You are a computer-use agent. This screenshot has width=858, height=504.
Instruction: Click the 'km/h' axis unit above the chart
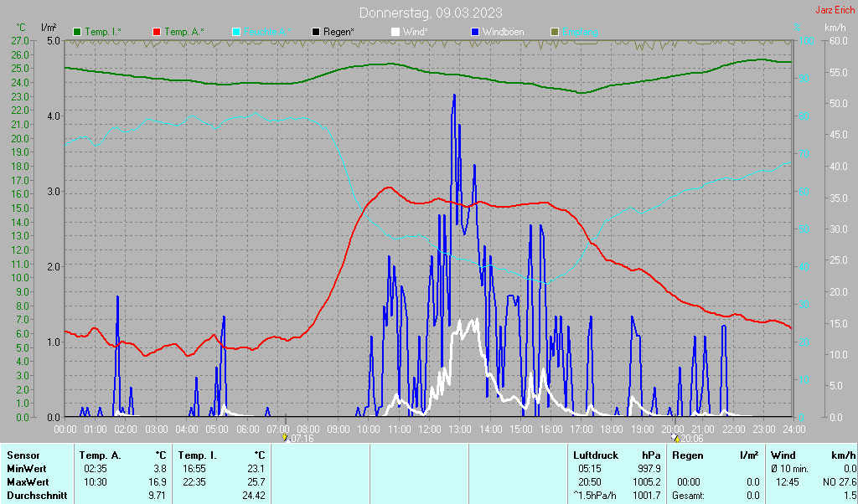point(835,28)
